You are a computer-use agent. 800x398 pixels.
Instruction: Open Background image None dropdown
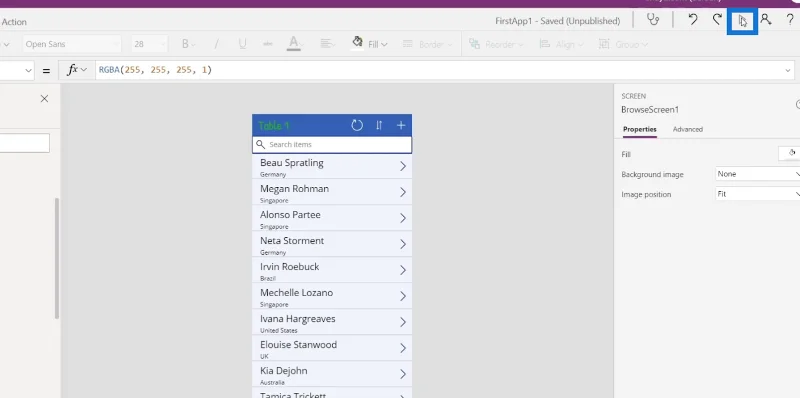pyautogui.click(x=758, y=174)
